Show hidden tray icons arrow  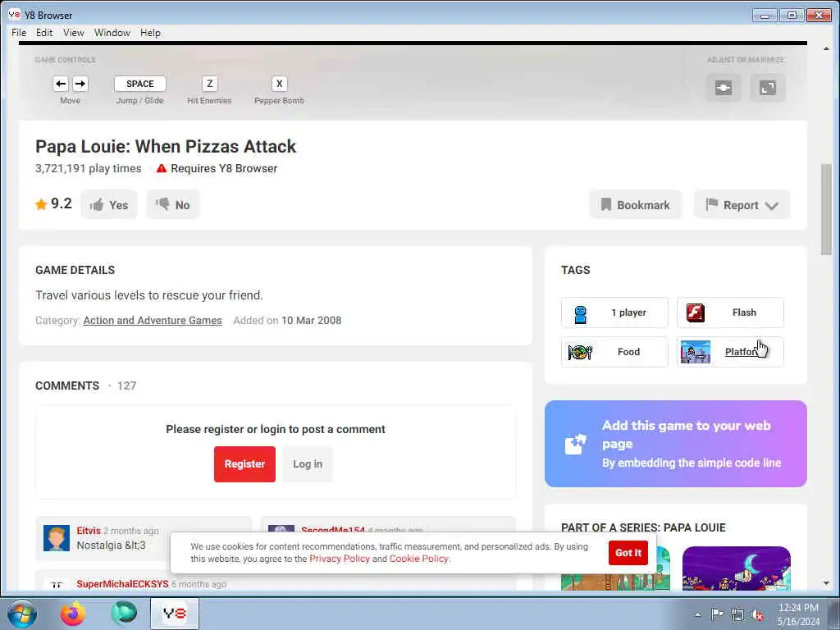coord(697,614)
